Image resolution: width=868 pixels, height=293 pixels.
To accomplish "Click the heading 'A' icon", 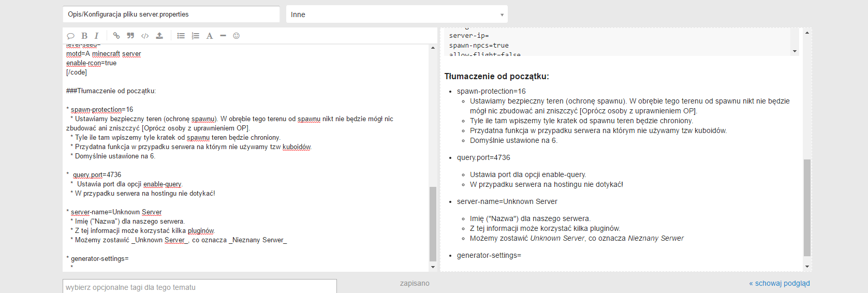I will pyautogui.click(x=210, y=36).
